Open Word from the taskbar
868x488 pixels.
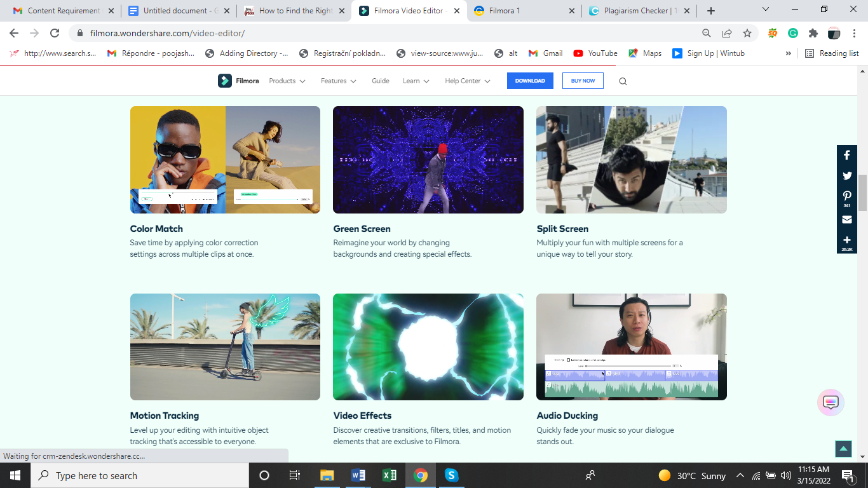[358, 475]
